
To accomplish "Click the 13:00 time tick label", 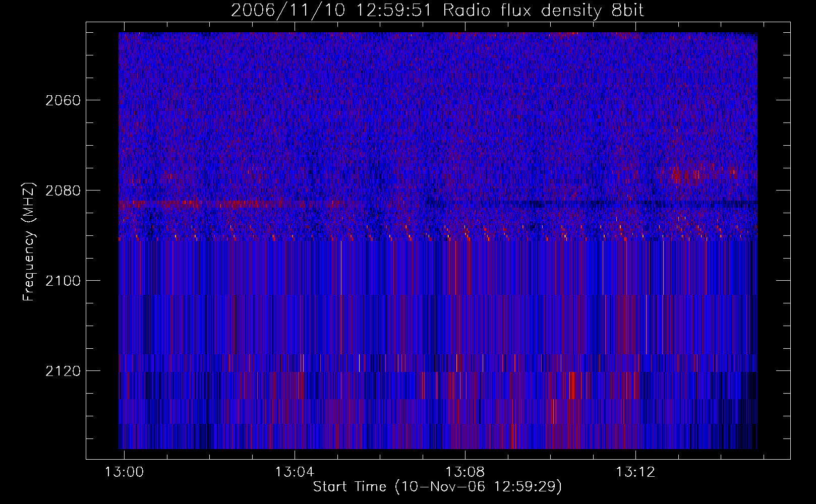I will 124,472.
